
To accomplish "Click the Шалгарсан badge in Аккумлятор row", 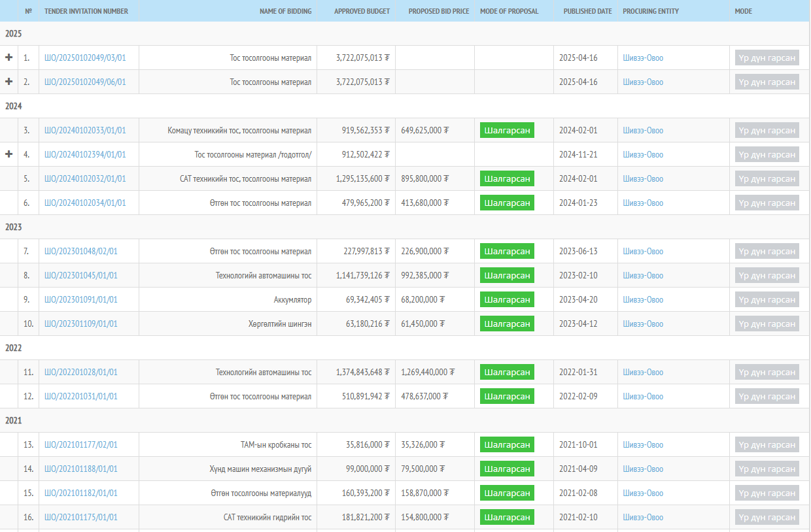I will pos(507,299).
